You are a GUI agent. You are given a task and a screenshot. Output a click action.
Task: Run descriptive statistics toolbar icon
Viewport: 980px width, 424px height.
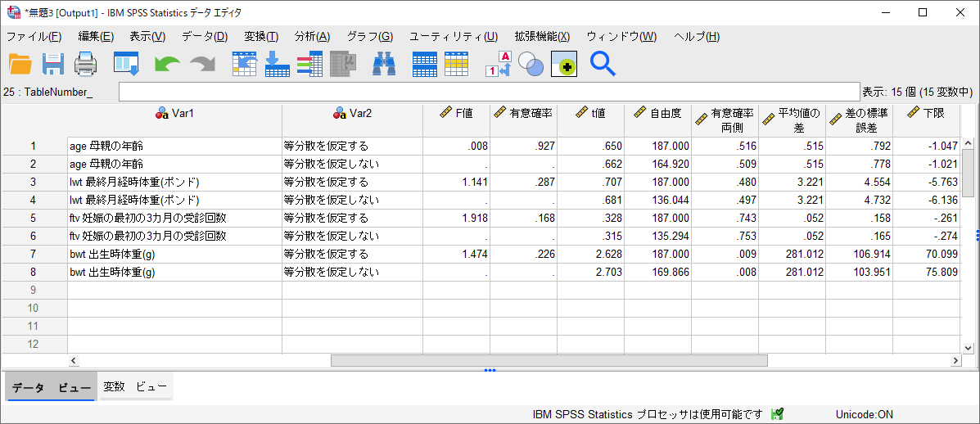pos(343,64)
